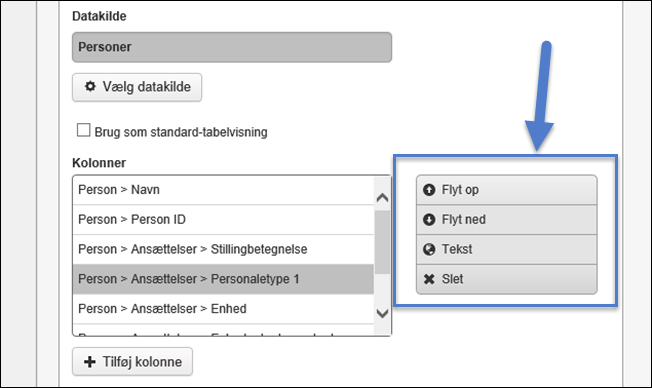Click the Slet button label
The height and width of the screenshot is (388, 652).
pos(452,279)
